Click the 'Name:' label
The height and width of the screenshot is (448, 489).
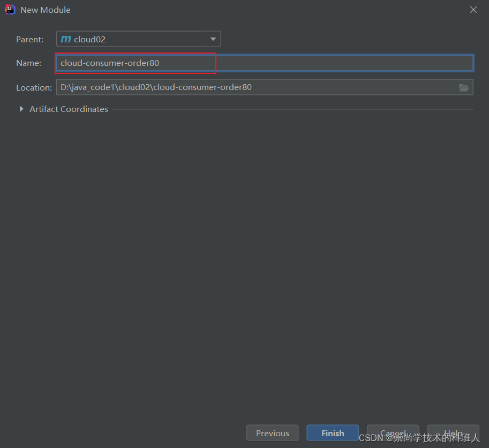(29, 63)
